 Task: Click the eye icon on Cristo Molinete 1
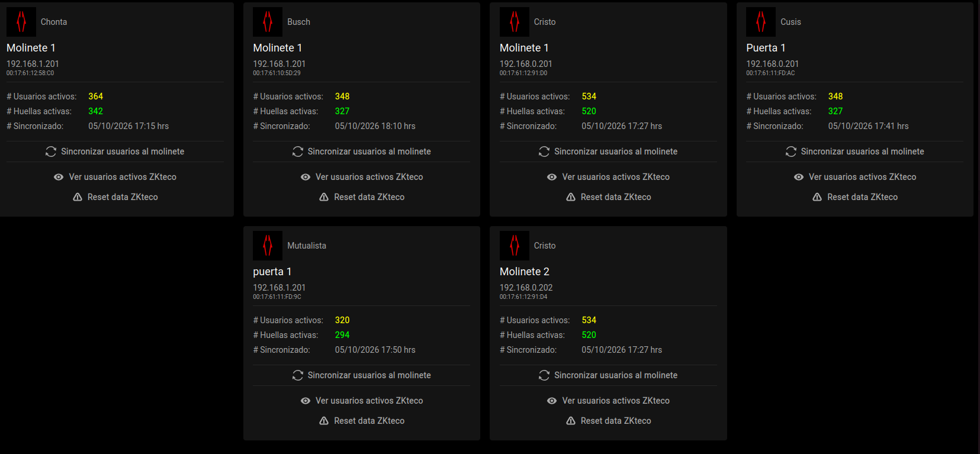pyautogui.click(x=552, y=177)
